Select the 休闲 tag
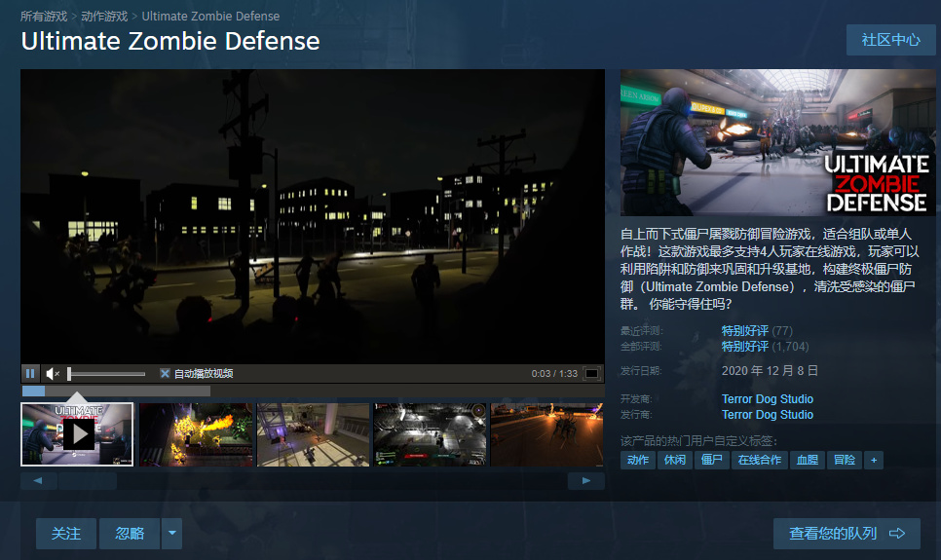This screenshot has width=941, height=560. (x=675, y=460)
